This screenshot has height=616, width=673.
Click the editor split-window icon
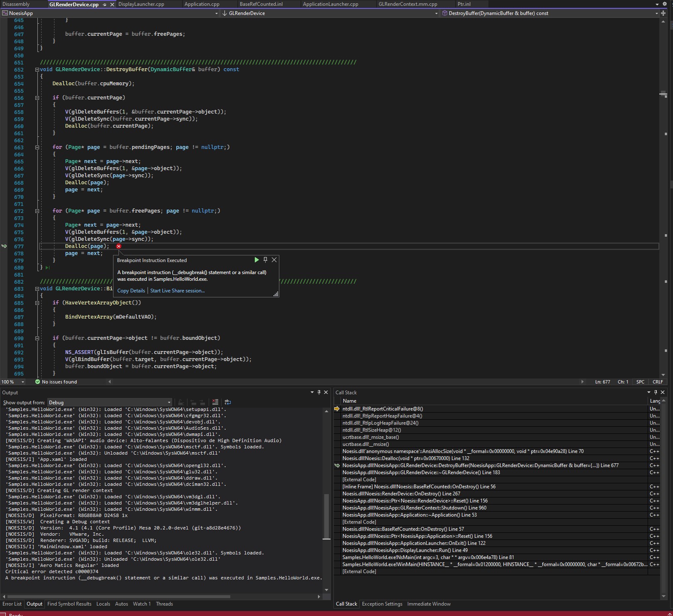point(663,13)
